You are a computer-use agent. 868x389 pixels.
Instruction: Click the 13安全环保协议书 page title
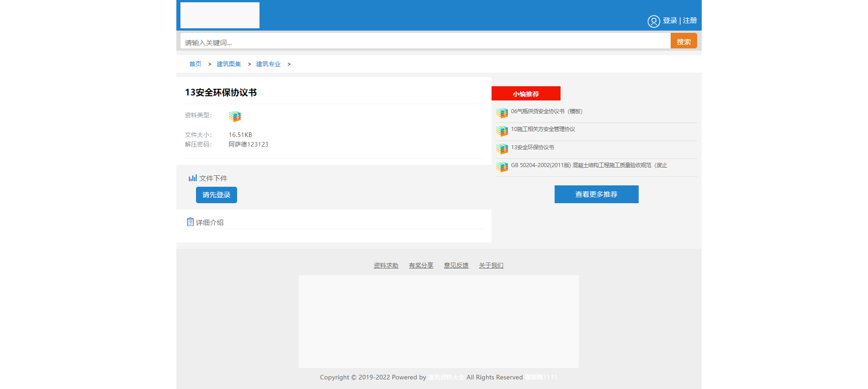point(221,92)
